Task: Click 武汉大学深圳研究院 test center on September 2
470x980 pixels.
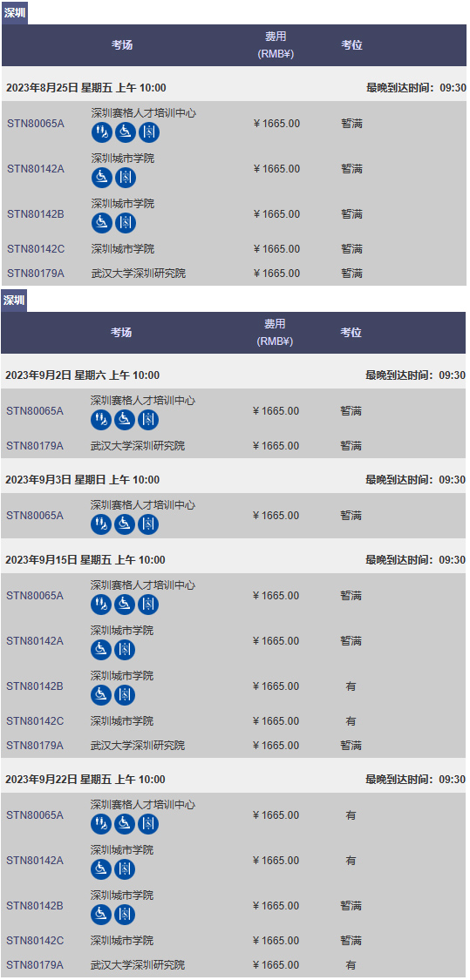Action: (x=138, y=446)
